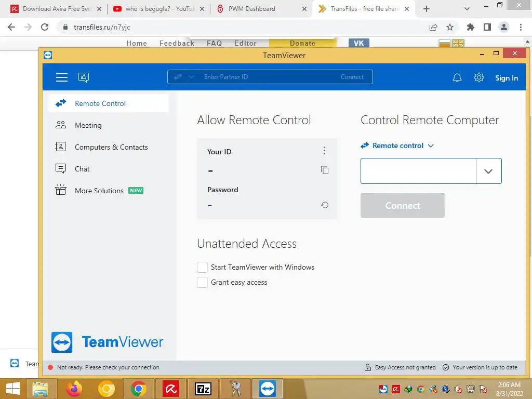Open the orange circle app in taskbar
This screenshot has height=399, width=532.
pyautogui.click(x=107, y=389)
